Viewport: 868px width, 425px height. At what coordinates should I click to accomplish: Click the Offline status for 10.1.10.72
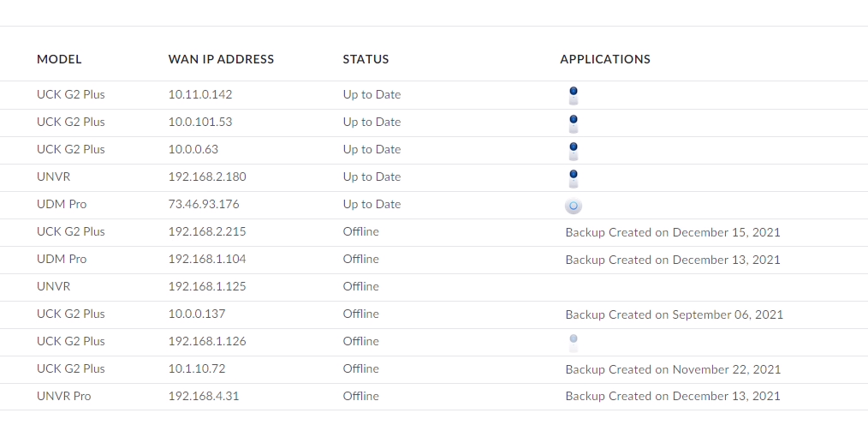(360, 368)
